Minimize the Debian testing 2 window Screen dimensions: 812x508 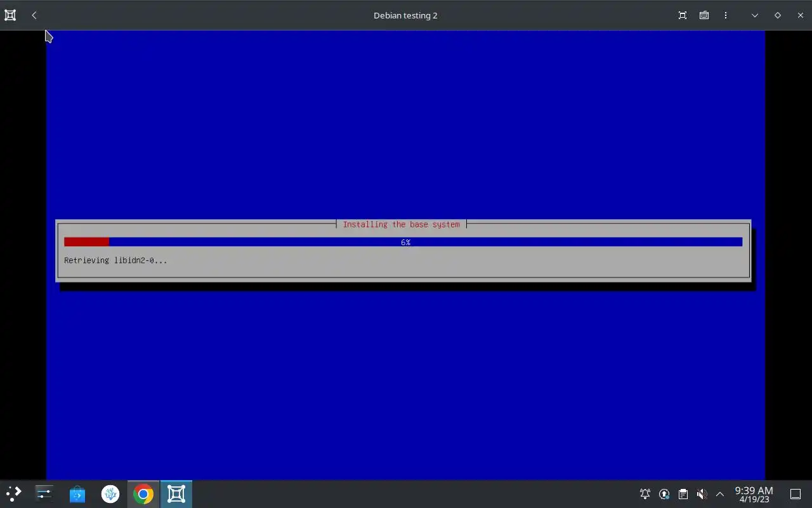pos(755,15)
